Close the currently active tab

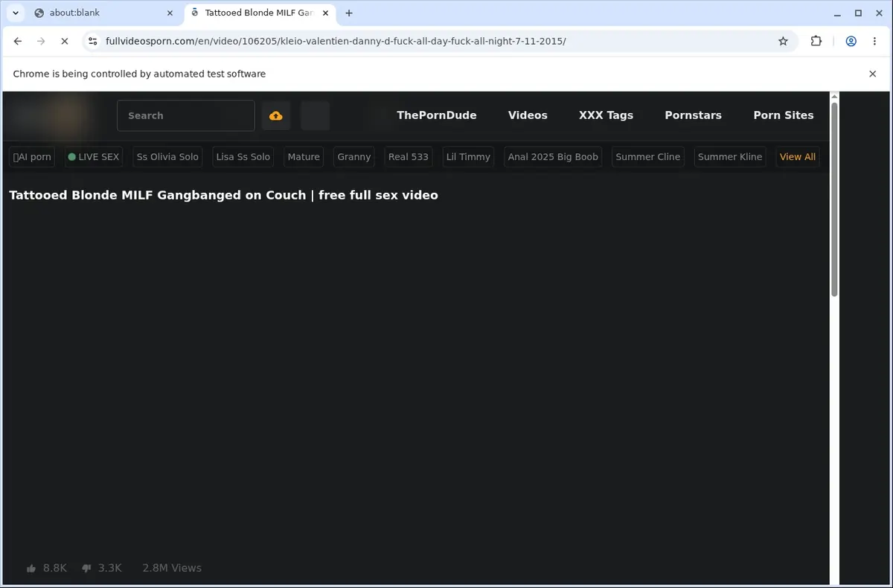tap(324, 13)
